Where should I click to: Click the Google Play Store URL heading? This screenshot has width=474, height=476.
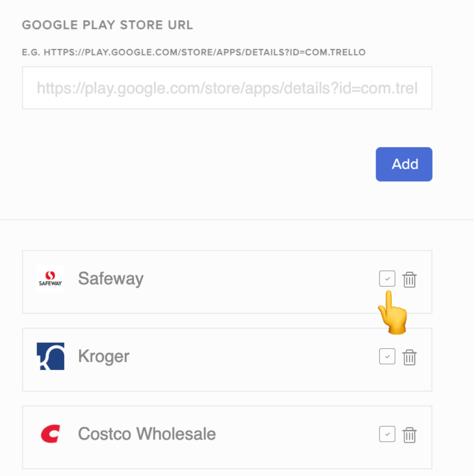(x=107, y=25)
